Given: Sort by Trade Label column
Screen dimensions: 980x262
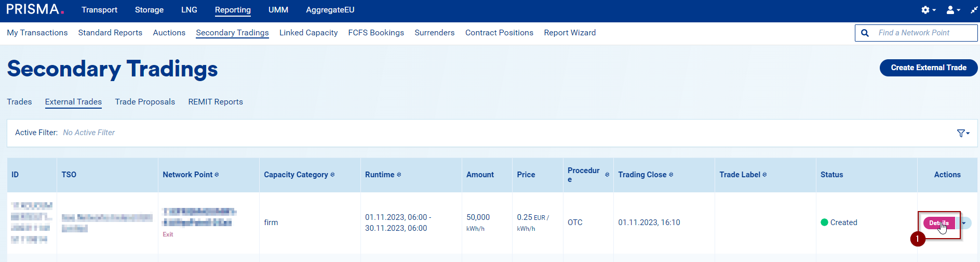Looking at the screenshot, I should 764,175.
